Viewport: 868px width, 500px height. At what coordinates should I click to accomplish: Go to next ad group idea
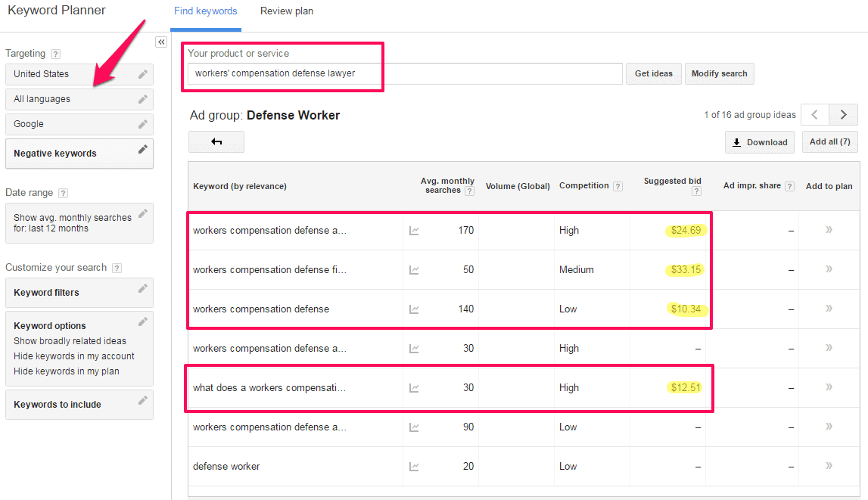843,114
